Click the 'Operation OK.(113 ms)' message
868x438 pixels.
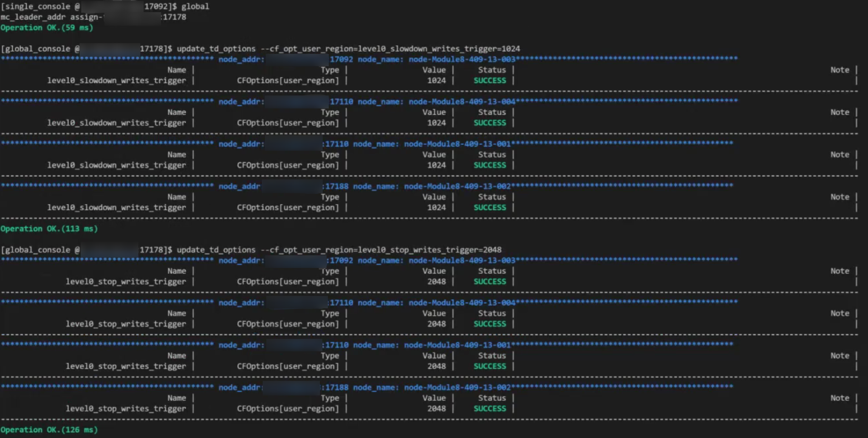pyautogui.click(x=49, y=229)
